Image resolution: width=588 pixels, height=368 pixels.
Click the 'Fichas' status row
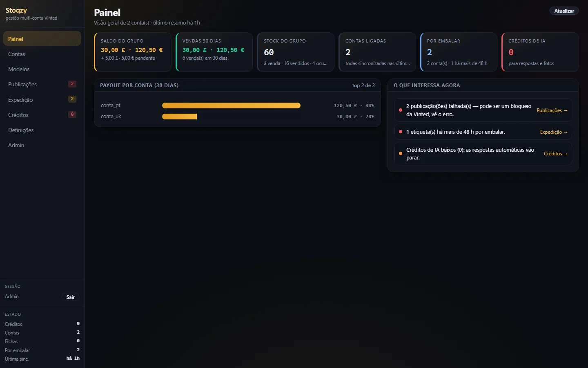point(42,341)
